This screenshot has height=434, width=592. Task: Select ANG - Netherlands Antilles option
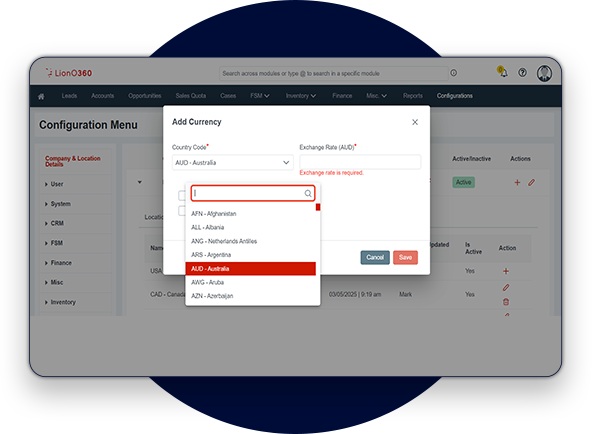[251, 241]
